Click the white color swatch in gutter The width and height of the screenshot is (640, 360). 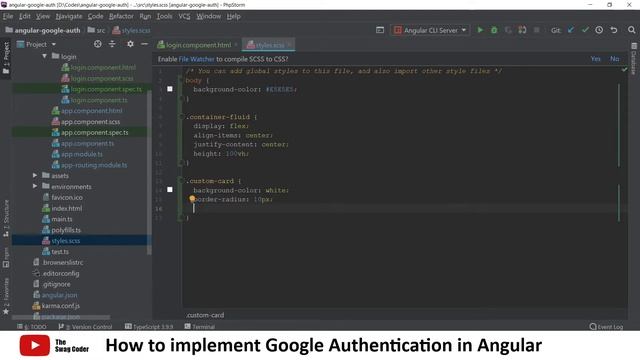pos(170,189)
